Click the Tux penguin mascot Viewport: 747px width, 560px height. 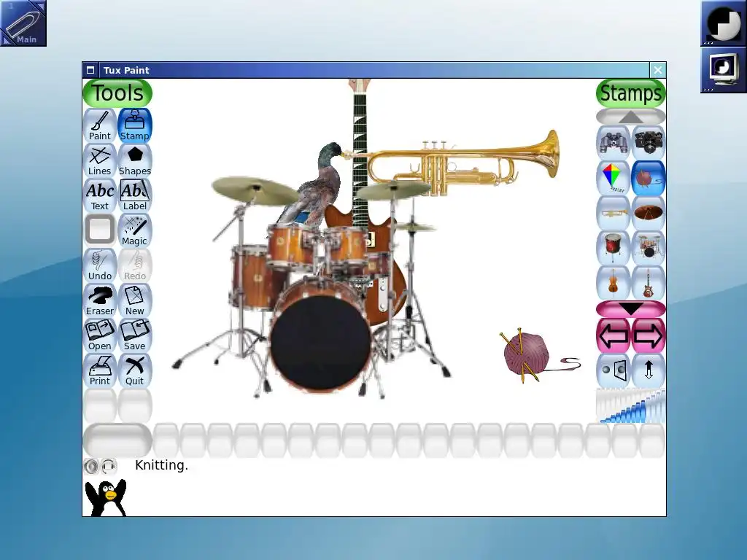tap(106, 497)
